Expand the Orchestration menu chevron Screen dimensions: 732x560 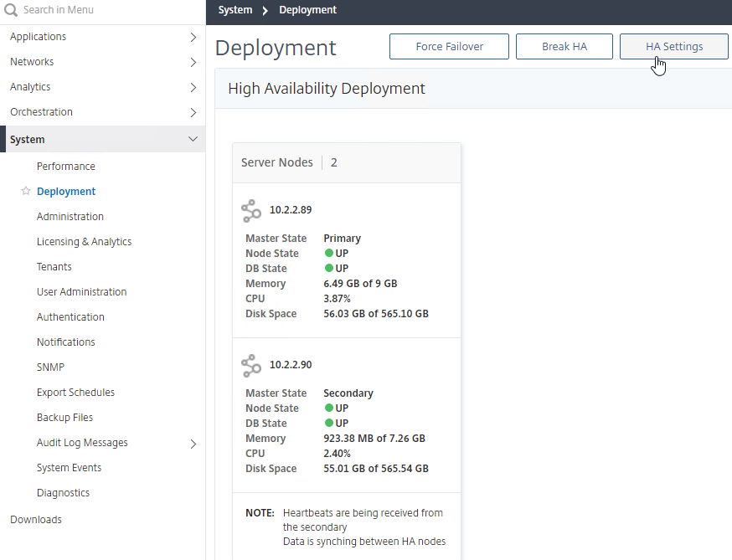pos(193,112)
